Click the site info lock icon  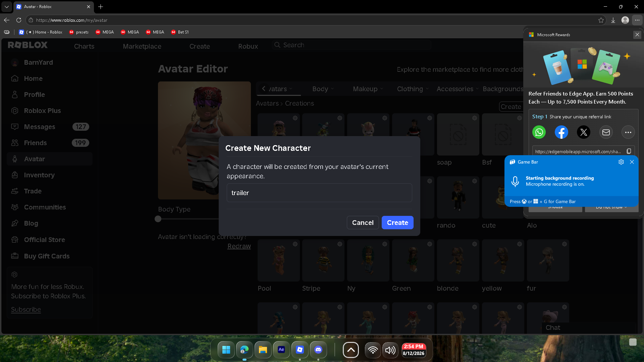[x=31, y=20]
